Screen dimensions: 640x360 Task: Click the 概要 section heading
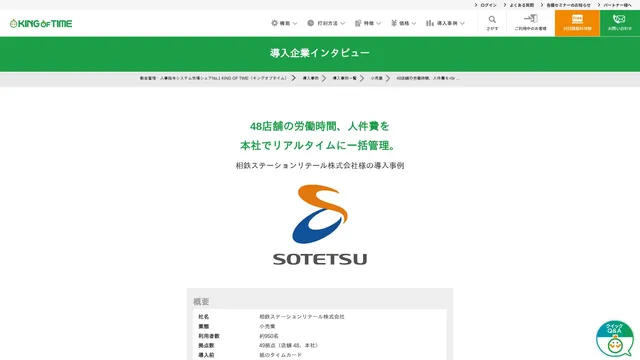(201, 302)
